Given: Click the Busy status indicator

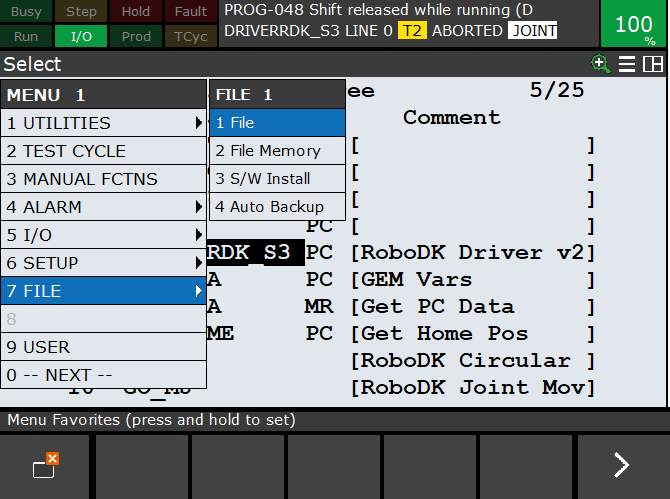Looking at the screenshot, I should (27, 12).
